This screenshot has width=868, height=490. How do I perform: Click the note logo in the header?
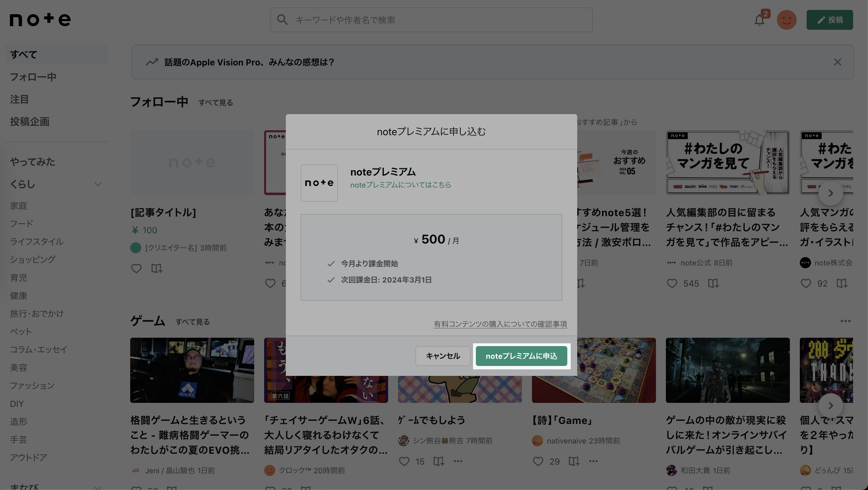tap(40, 20)
